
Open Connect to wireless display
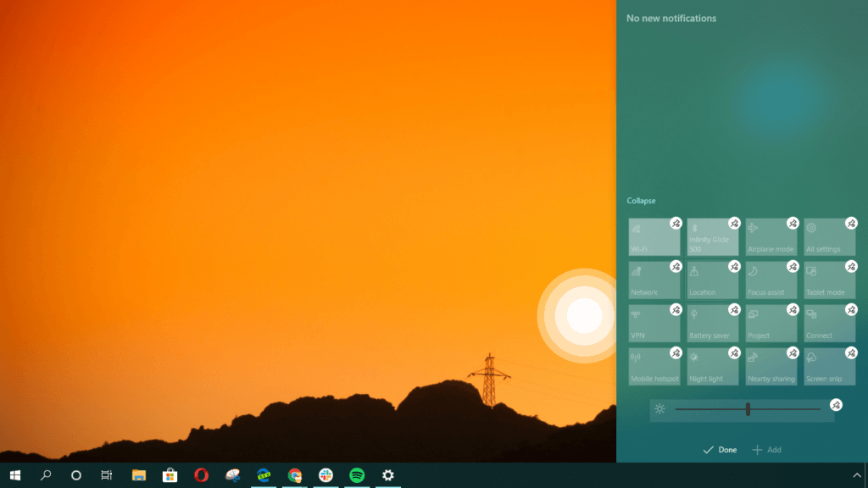[829, 323]
